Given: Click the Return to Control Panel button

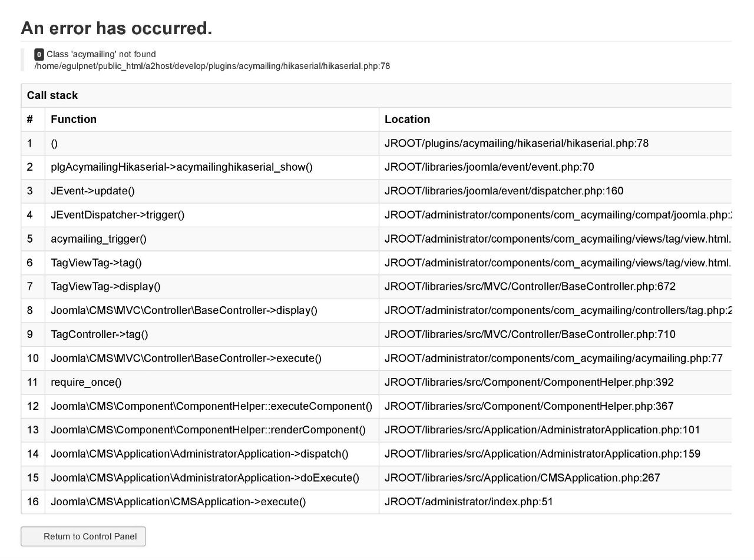Looking at the screenshot, I should pyautogui.click(x=83, y=536).
